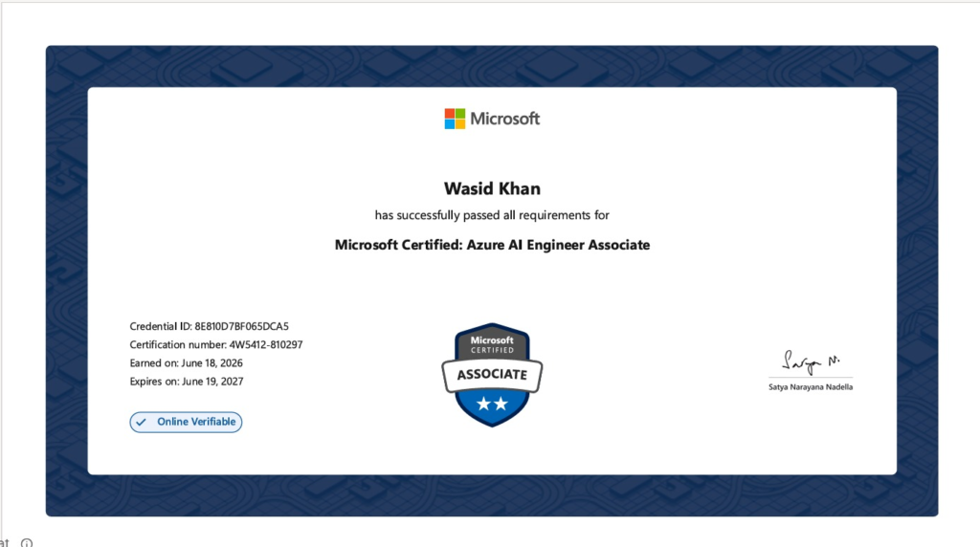Click 'has successfully passed all requirements for' line
The width and height of the screenshot is (980, 547).
pos(492,215)
